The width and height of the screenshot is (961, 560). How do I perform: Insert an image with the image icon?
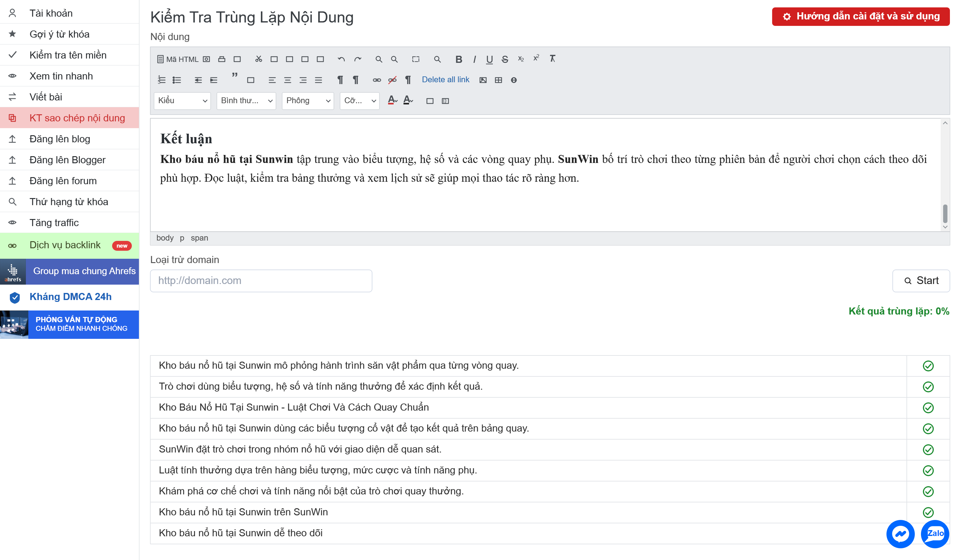[x=483, y=80]
